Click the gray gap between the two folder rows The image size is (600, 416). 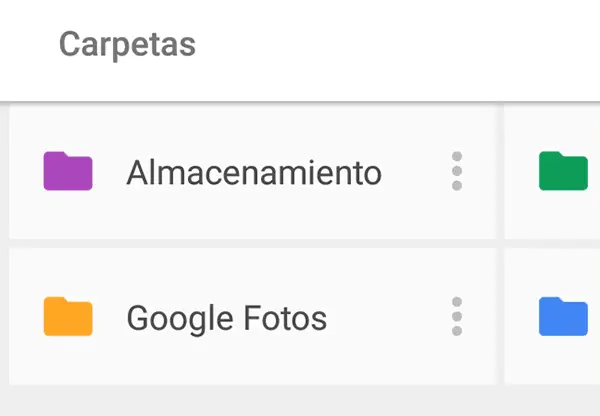tap(250, 243)
